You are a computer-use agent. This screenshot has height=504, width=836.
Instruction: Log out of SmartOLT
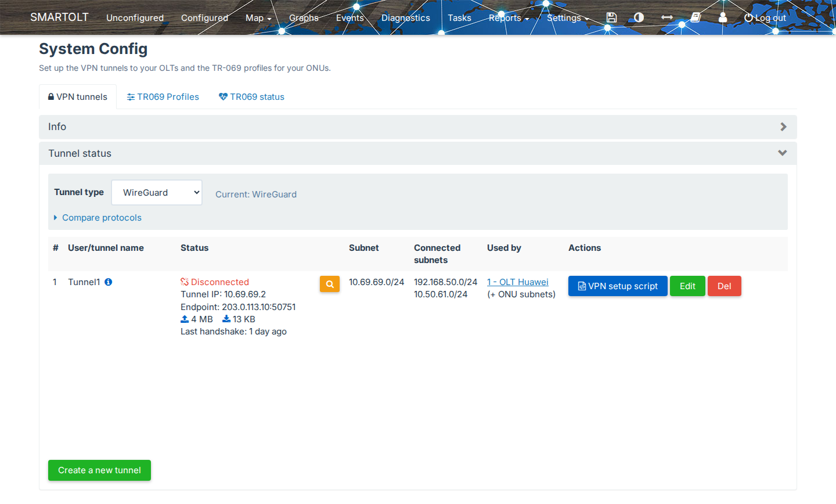click(x=765, y=18)
